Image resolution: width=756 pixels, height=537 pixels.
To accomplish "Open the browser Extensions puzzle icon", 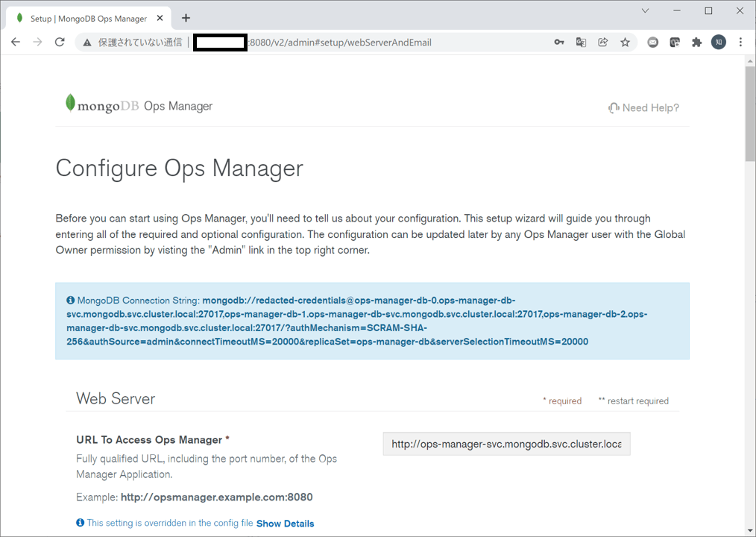I will (x=696, y=43).
